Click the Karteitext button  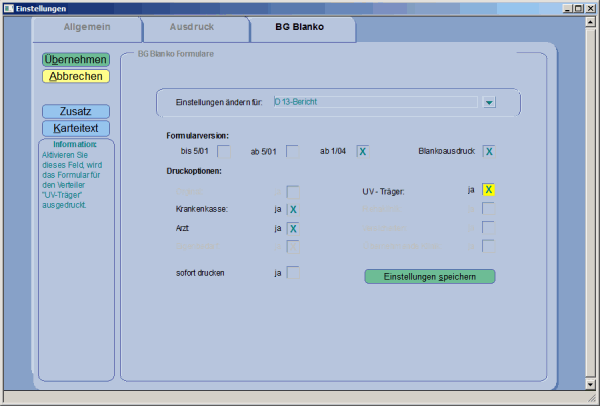tap(76, 128)
